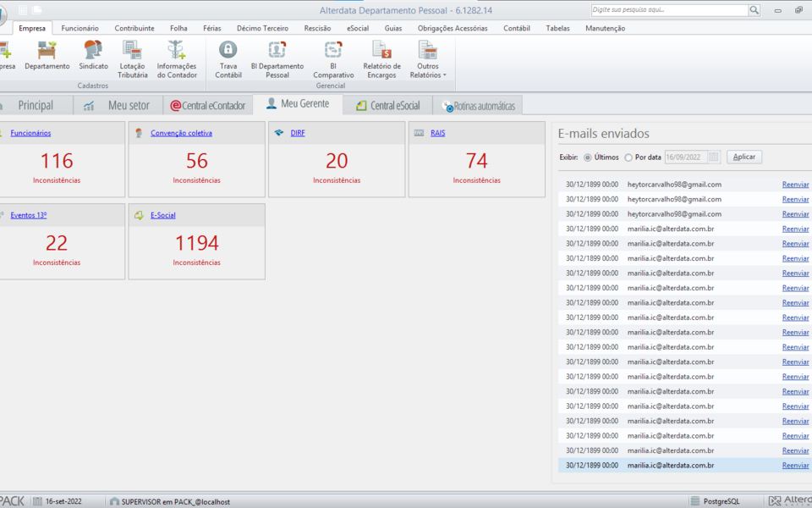The image size is (812, 508).
Task: Click the house icon beside SUPERVISOR
Action: [x=114, y=501]
